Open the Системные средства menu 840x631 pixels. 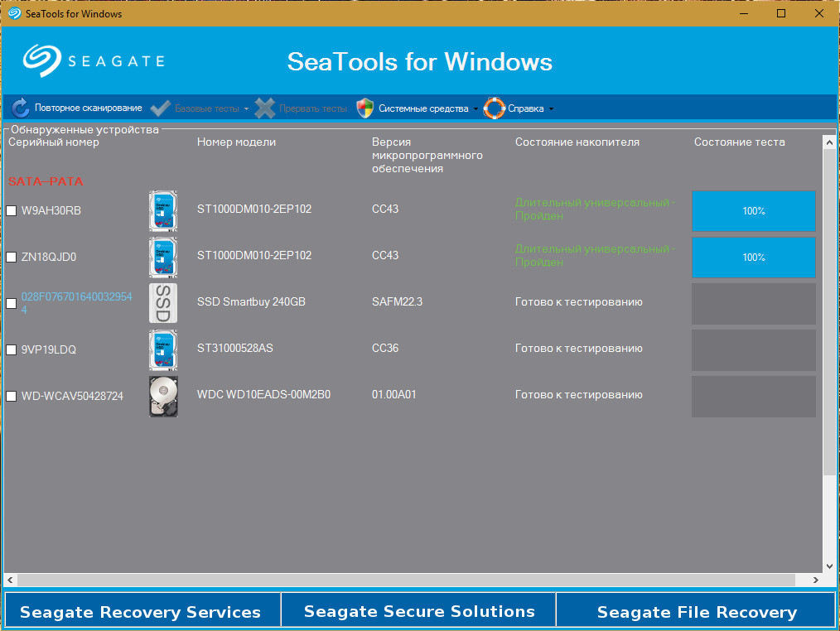423,108
